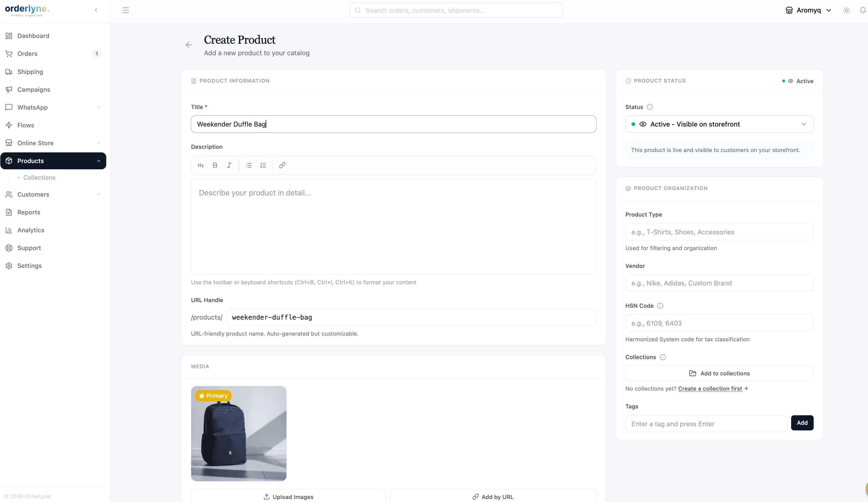The width and height of the screenshot is (868, 502).
Task: Click the Add tag button
Action: point(802,423)
